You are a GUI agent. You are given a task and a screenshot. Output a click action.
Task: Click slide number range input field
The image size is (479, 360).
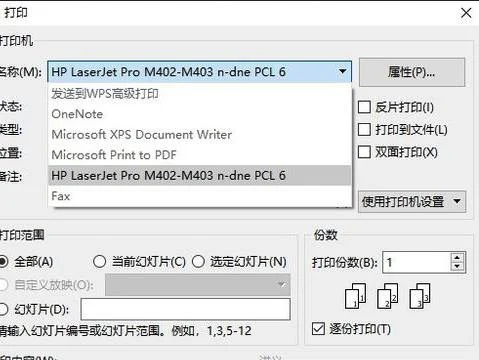185,309
